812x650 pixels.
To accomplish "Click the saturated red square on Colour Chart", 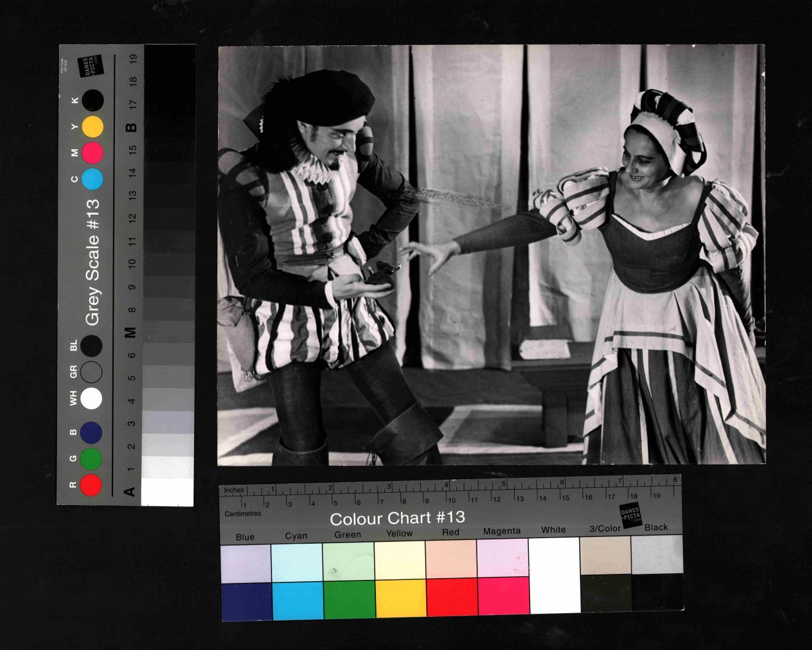I will click(451, 597).
